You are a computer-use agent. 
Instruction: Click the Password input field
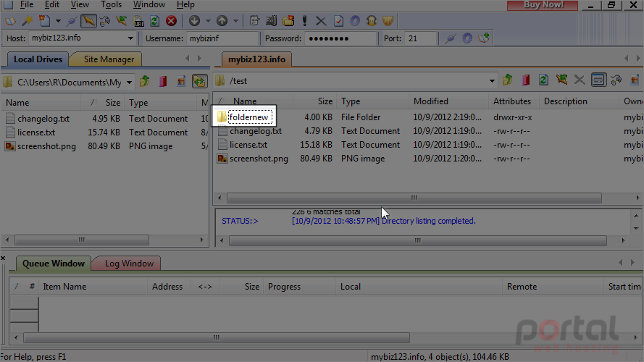[340, 38]
